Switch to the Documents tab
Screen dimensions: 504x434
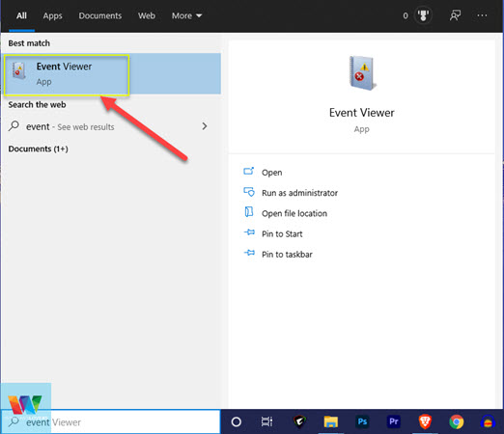[x=100, y=15]
